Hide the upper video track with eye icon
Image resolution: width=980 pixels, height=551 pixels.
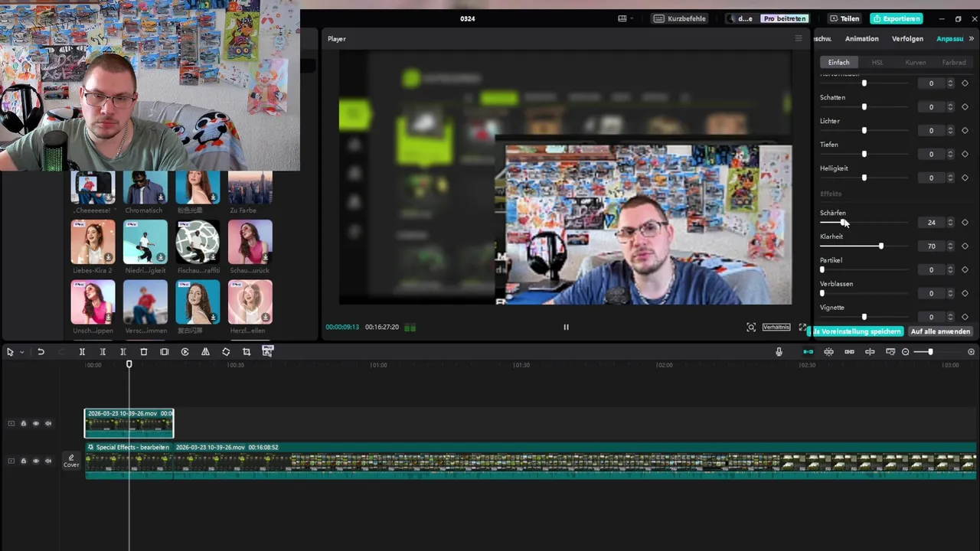35,423
